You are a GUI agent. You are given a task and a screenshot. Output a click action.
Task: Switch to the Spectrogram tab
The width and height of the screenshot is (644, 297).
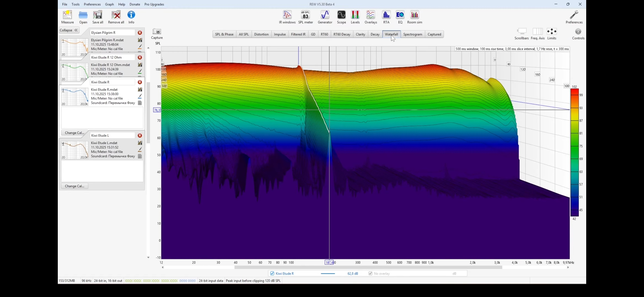(412, 34)
